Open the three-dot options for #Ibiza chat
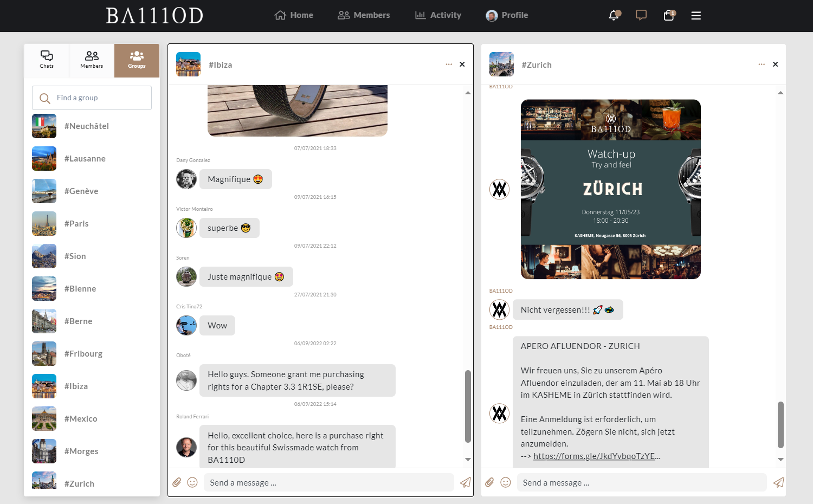Viewport: 813px width, 504px height. (x=449, y=64)
